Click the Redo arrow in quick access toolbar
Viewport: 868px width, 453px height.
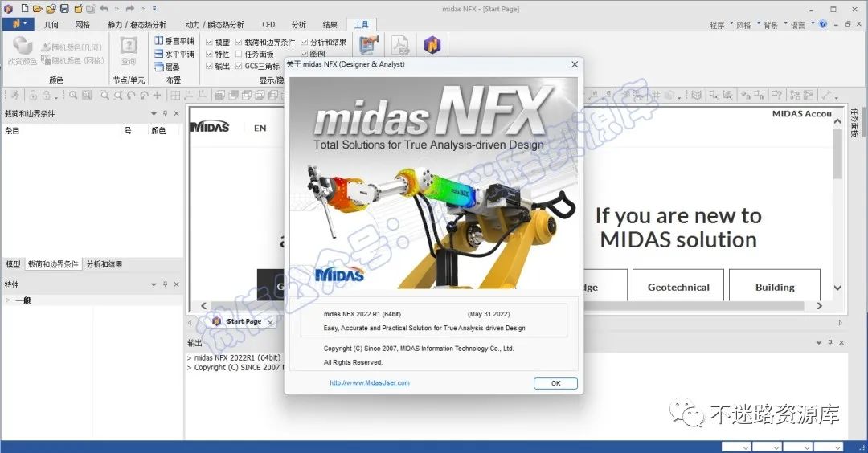click(130, 8)
